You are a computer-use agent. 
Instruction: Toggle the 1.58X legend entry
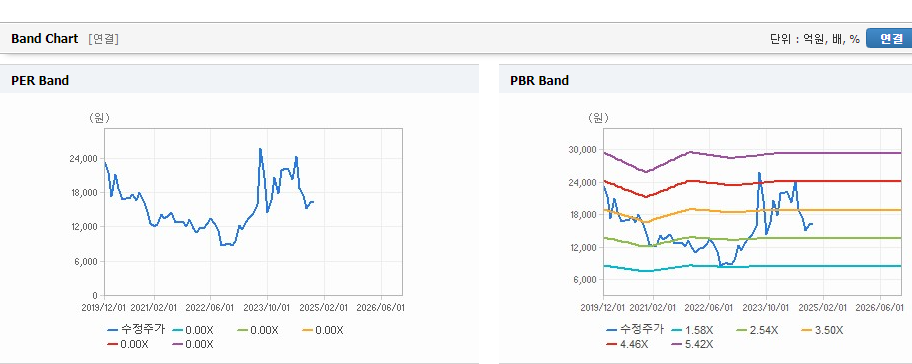pos(692,330)
